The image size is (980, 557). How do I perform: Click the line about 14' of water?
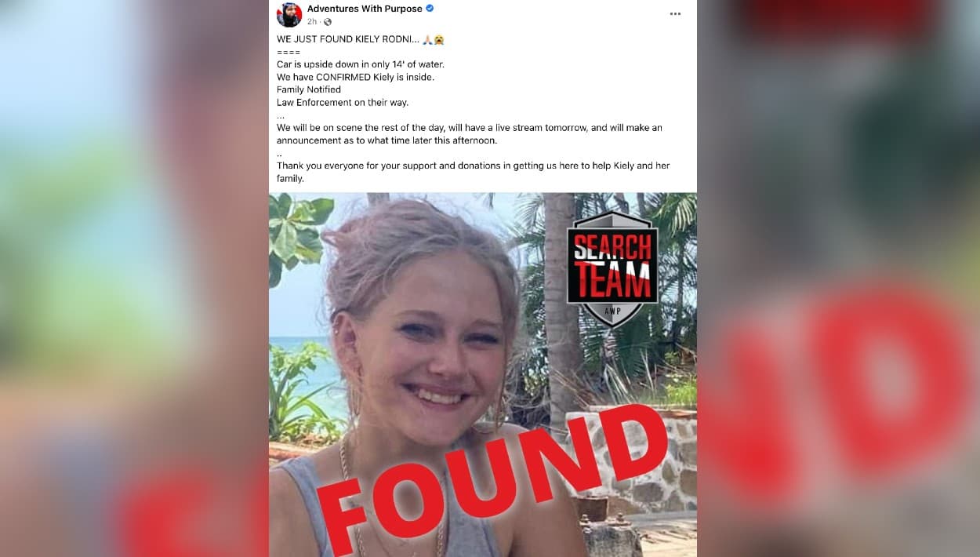pyautogui.click(x=361, y=64)
